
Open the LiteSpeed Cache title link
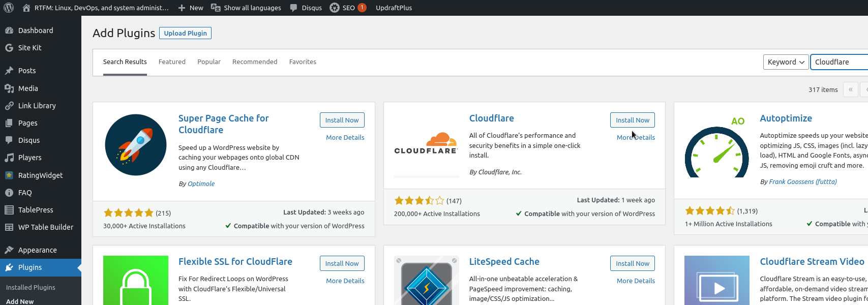tap(504, 262)
